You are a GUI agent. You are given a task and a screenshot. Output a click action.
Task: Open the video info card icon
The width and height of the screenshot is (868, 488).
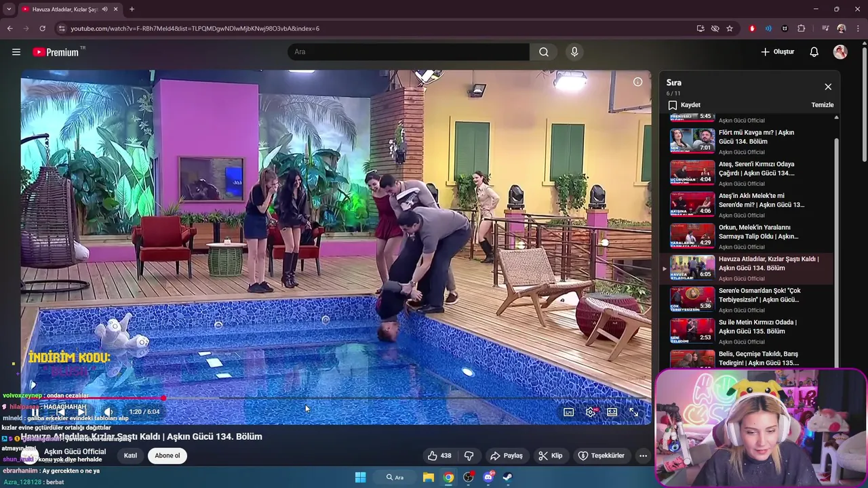[x=637, y=82]
